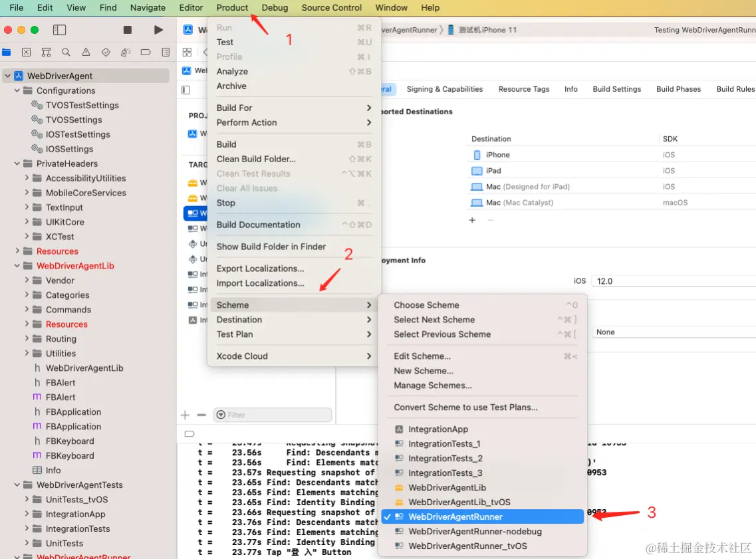Expand the Resources folder under project root

17,251
